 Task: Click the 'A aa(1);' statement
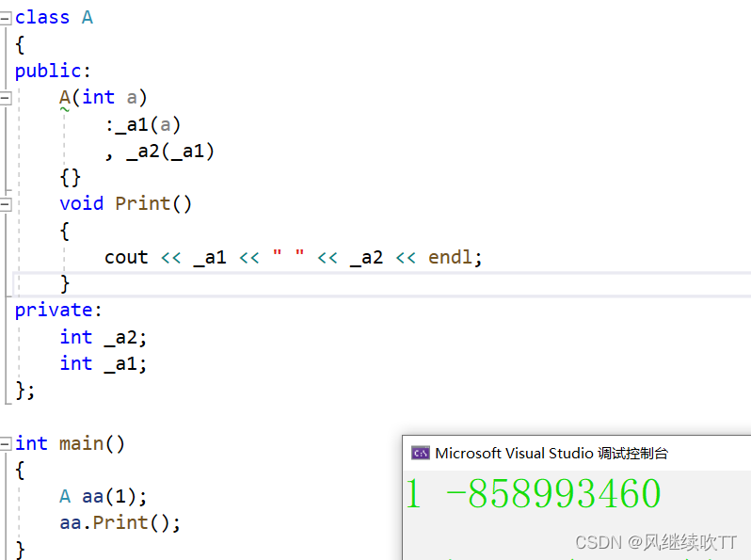[103, 496]
